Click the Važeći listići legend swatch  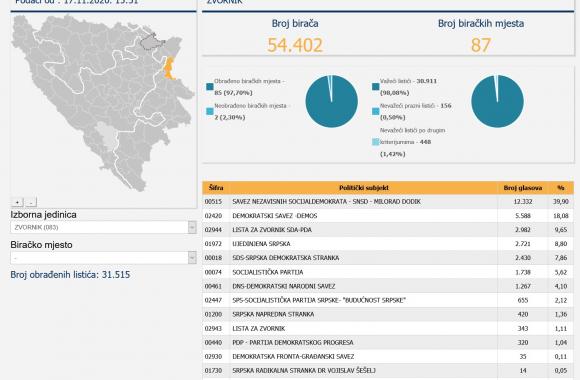click(x=375, y=87)
